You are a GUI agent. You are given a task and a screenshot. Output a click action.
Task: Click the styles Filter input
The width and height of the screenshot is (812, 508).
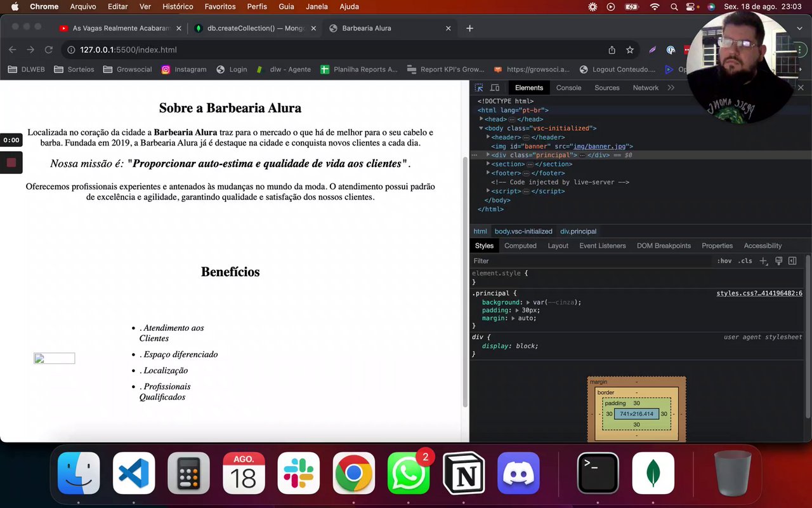[590, 261]
